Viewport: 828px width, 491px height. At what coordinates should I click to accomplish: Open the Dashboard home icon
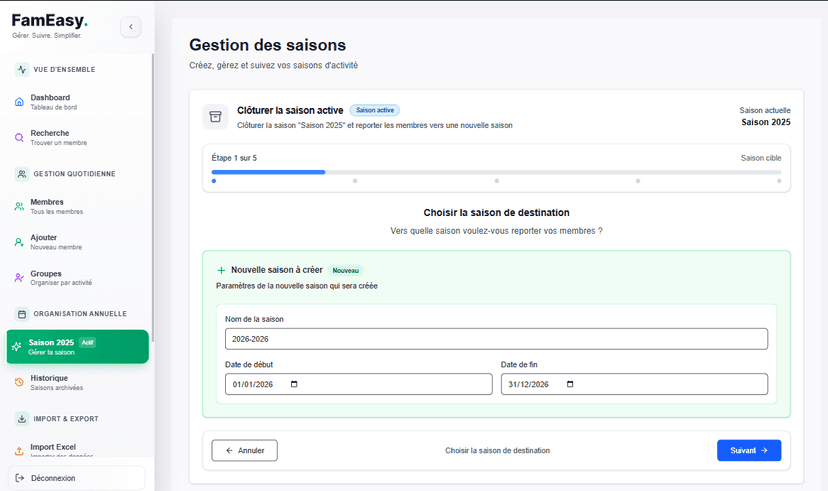pyautogui.click(x=19, y=102)
